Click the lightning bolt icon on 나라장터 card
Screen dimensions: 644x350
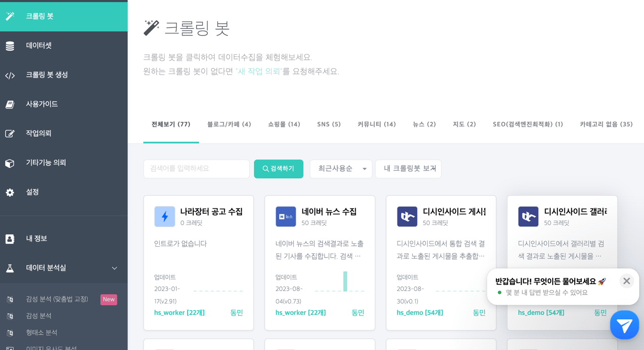point(165,217)
